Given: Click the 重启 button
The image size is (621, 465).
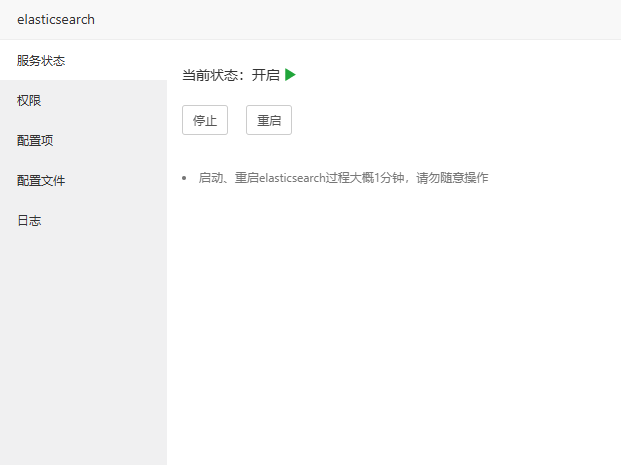Looking at the screenshot, I should click(269, 120).
